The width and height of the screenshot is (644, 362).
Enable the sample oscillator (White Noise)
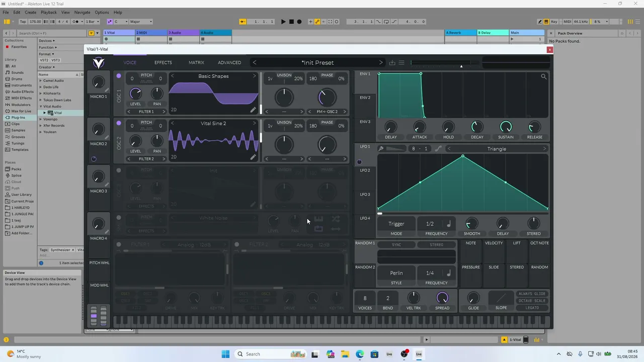click(x=119, y=218)
